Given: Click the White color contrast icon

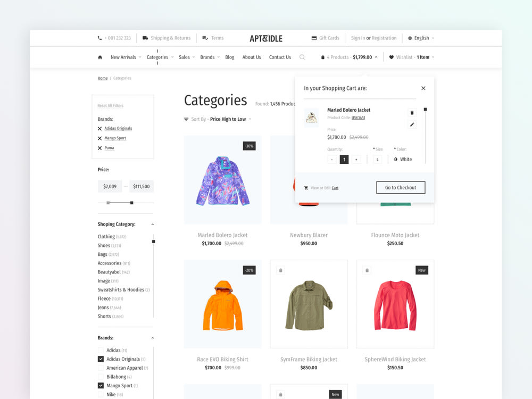Looking at the screenshot, I should (396, 159).
